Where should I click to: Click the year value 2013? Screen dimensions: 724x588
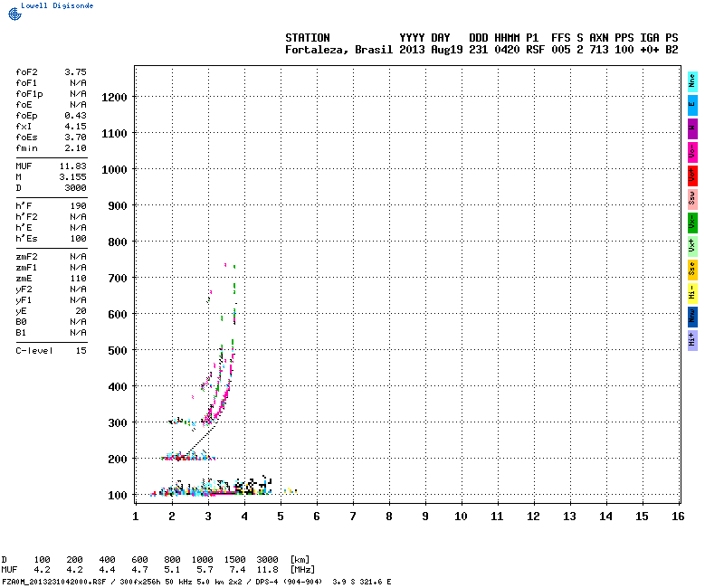click(412, 50)
